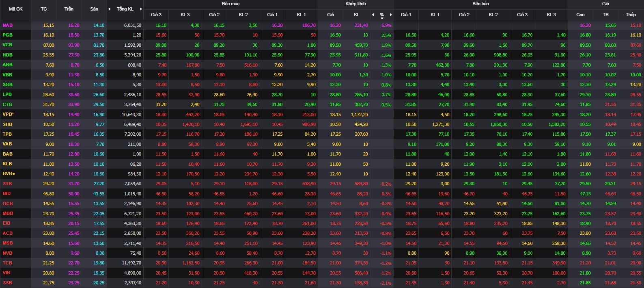
Task: Select the MBB ticker symbol
Action: (x=8, y=213)
